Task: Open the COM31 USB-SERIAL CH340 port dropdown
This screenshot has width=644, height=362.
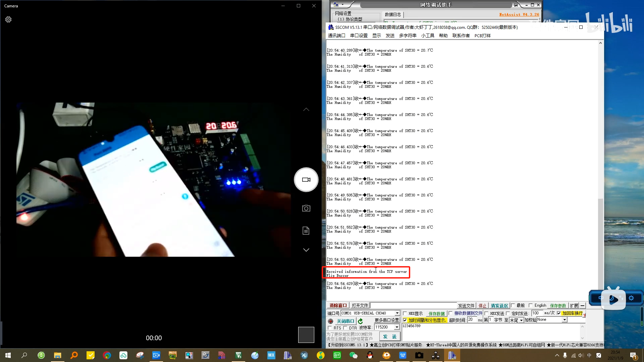Action: coord(398,313)
